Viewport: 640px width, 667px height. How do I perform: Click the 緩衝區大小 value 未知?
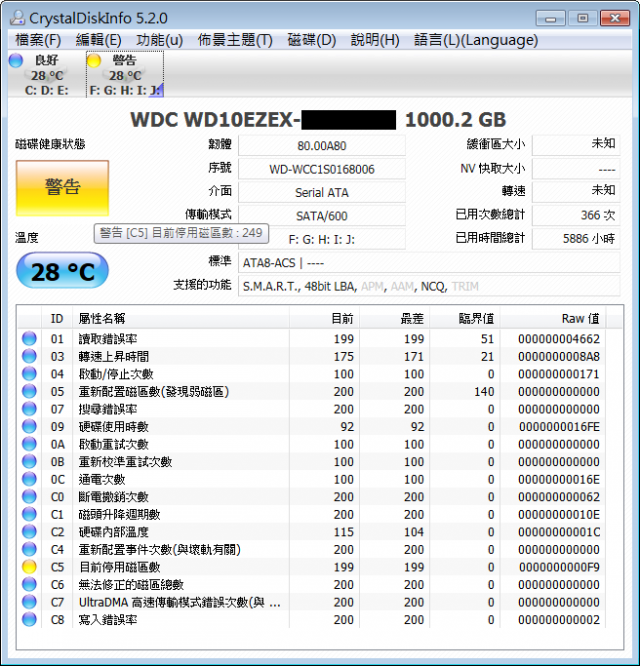[x=576, y=145]
